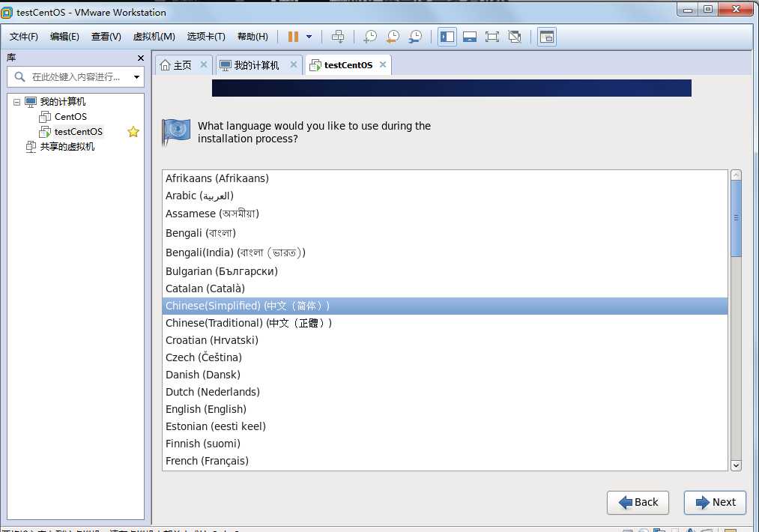Viewport: 759px width, 532px height.
Task: Click the Next button
Action: (715, 503)
